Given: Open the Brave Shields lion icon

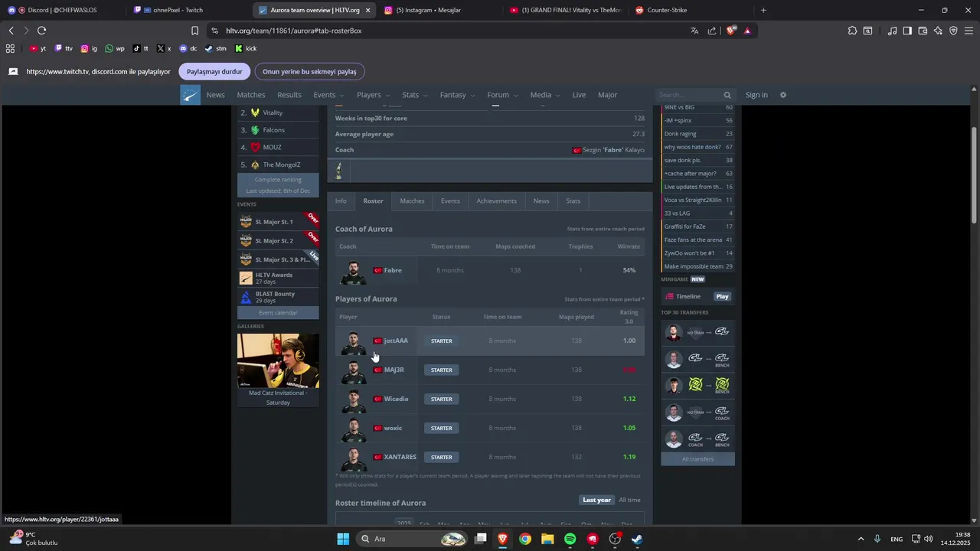Looking at the screenshot, I should pyautogui.click(x=731, y=31).
